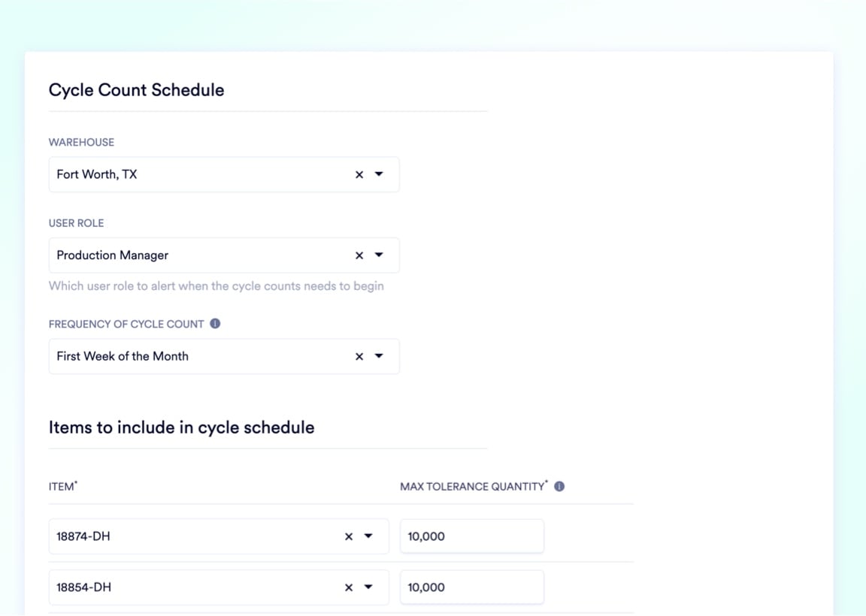Image resolution: width=866 pixels, height=616 pixels.
Task: Clear the First Week of the Month frequency
Action: coord(359,357)
